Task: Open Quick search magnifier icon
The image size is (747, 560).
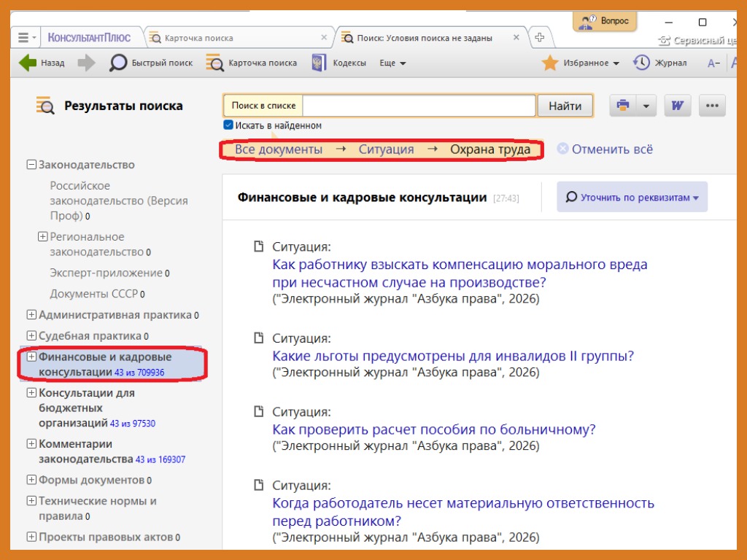Action: (x=117, y=63)
